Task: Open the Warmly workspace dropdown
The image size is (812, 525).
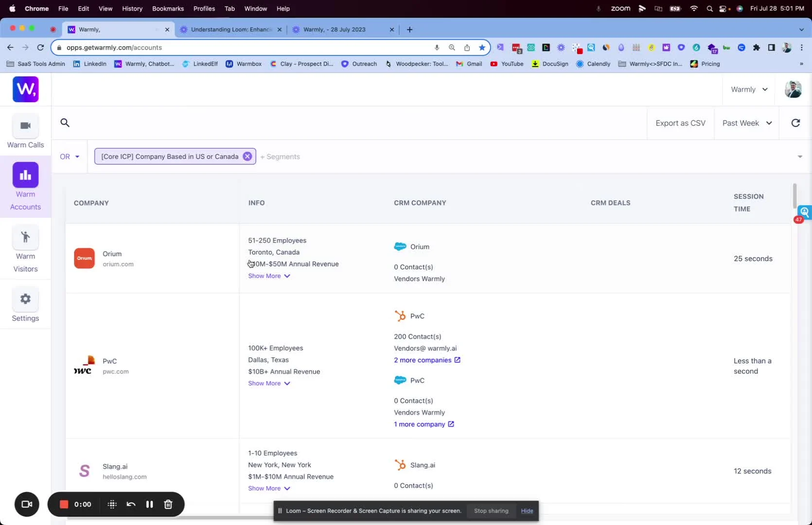Action: (x=749, y=89)
